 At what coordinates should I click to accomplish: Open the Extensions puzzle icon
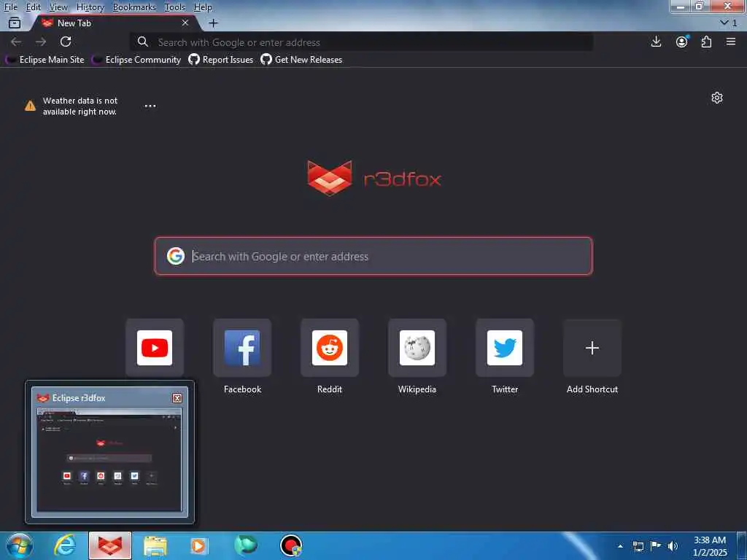[x=706, y=42]
